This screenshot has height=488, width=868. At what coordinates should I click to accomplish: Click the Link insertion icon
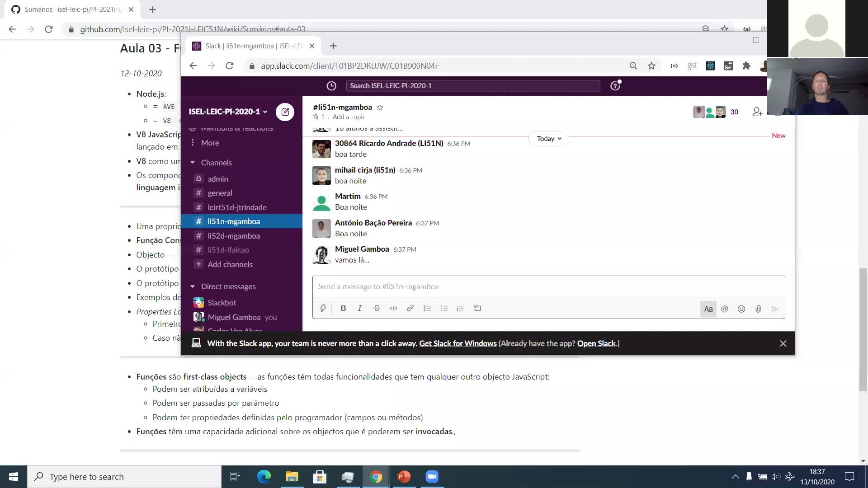tap(410, 309)
